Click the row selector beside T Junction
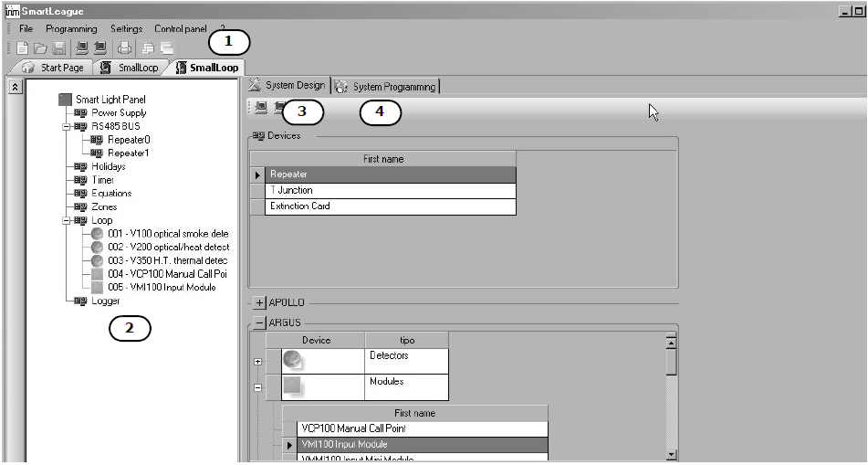 (x=257, y=191)
